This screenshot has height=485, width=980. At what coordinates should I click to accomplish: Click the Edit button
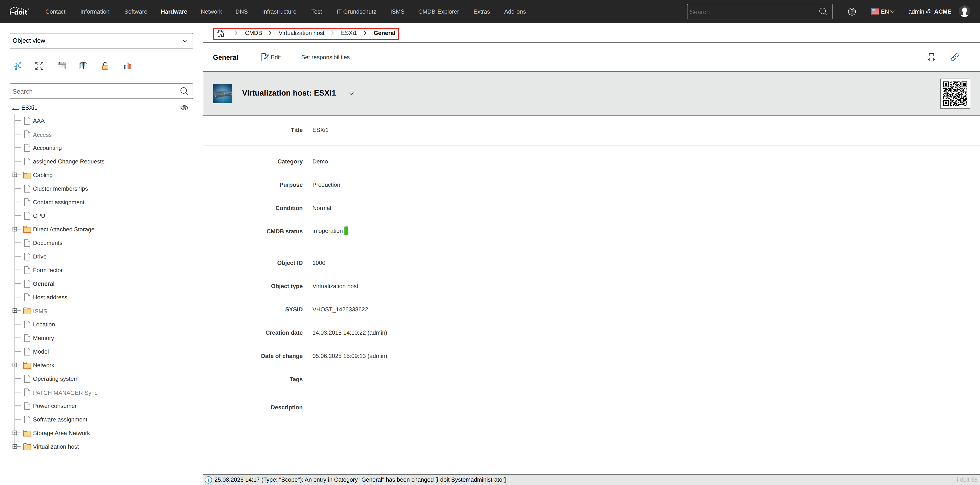[271, 57]
